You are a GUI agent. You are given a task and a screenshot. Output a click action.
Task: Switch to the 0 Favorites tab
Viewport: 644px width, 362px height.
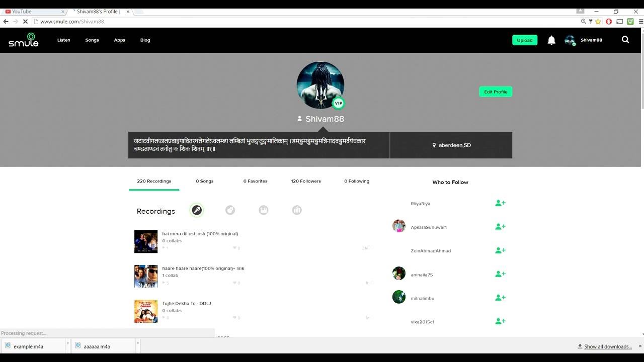[x=256, y=181]
